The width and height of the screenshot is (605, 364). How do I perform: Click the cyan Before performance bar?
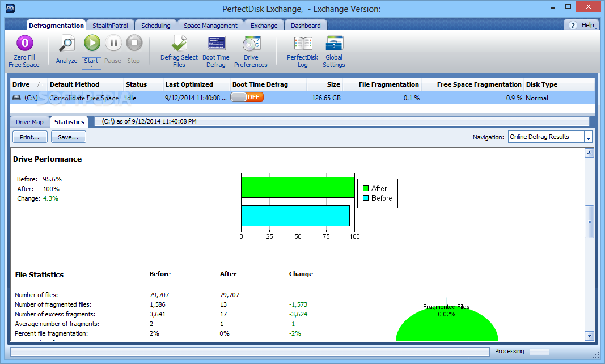(x=295, y=215)
